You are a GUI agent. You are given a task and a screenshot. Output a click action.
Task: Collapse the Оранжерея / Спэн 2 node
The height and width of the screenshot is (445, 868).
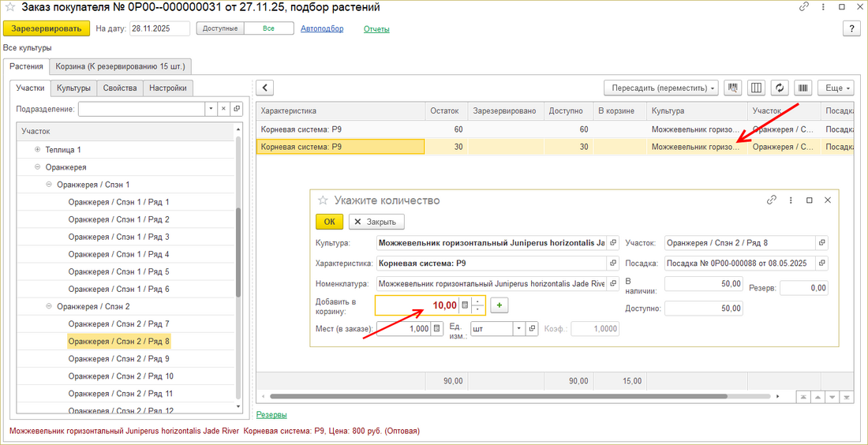pos(49,306)
